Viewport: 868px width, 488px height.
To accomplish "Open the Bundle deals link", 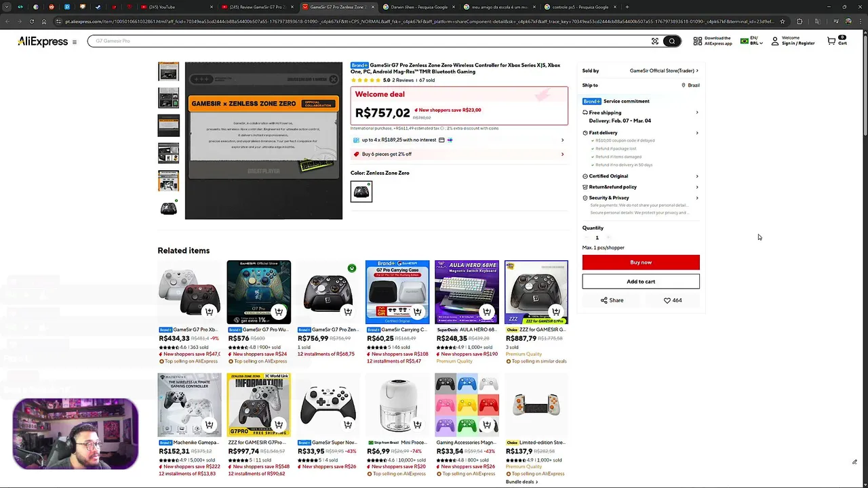I will pyautogui.click(x=521, y=482).
